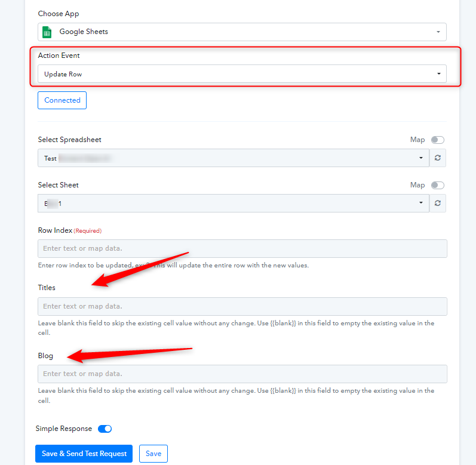Toggle Map switch for Select Spreadsheet

(x=437, y=140)
